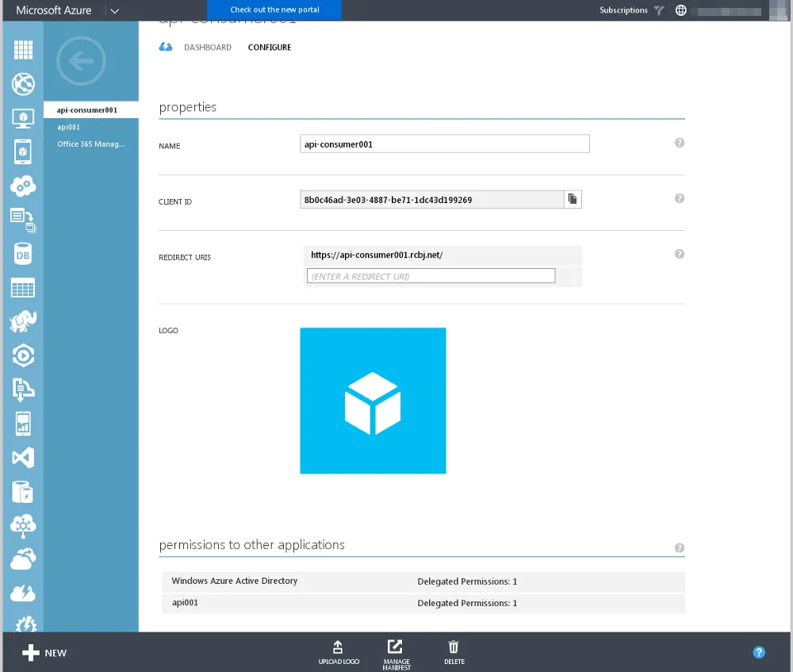Open Recovery Services cloud icon

pos(23,559)
